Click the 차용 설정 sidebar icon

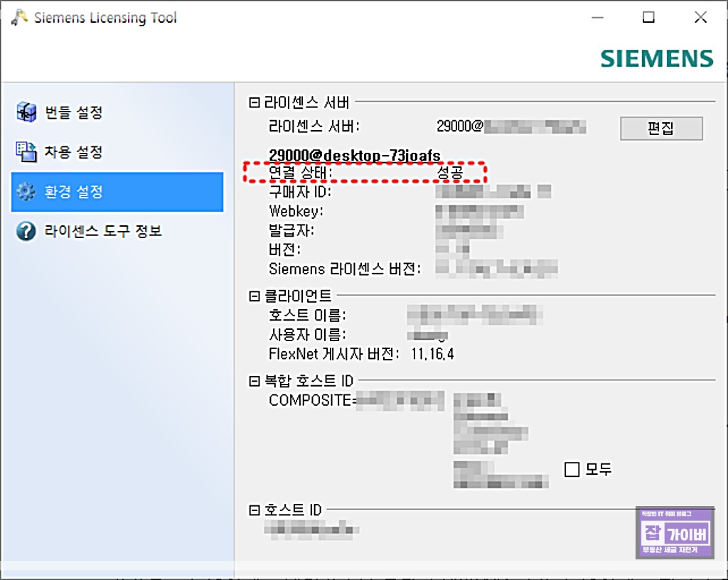point(26,151)
